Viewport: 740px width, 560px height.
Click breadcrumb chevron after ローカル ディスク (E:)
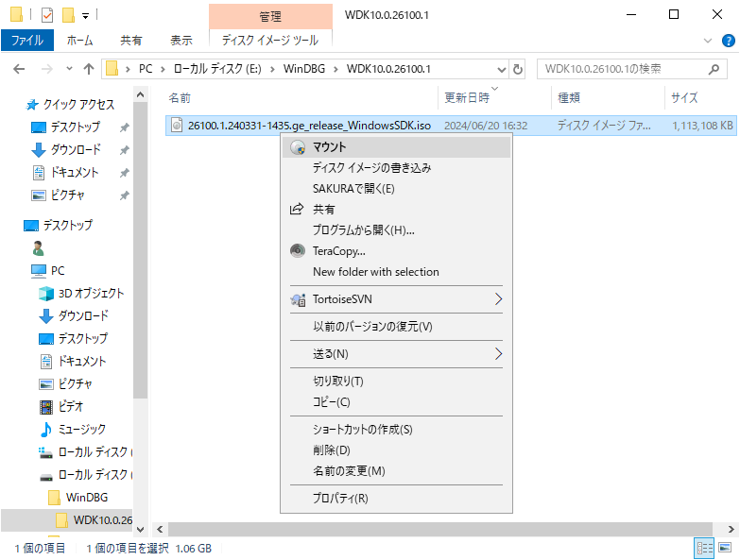272,69
